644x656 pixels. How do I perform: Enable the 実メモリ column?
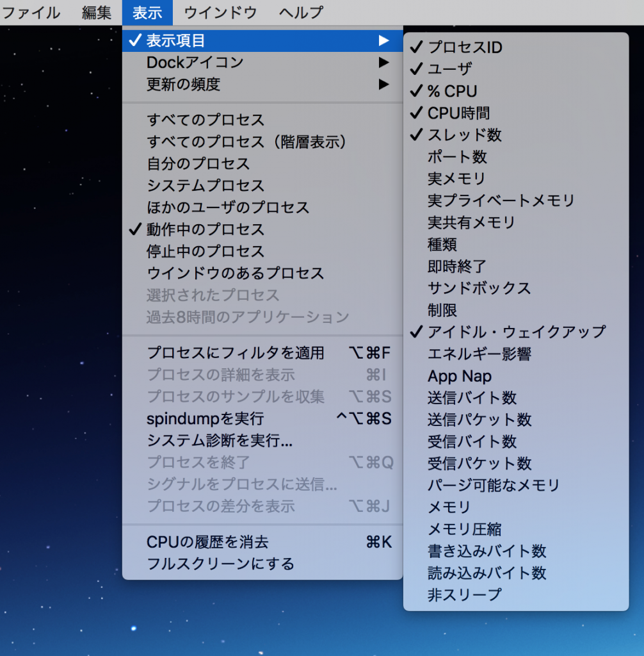pos(516,179)
